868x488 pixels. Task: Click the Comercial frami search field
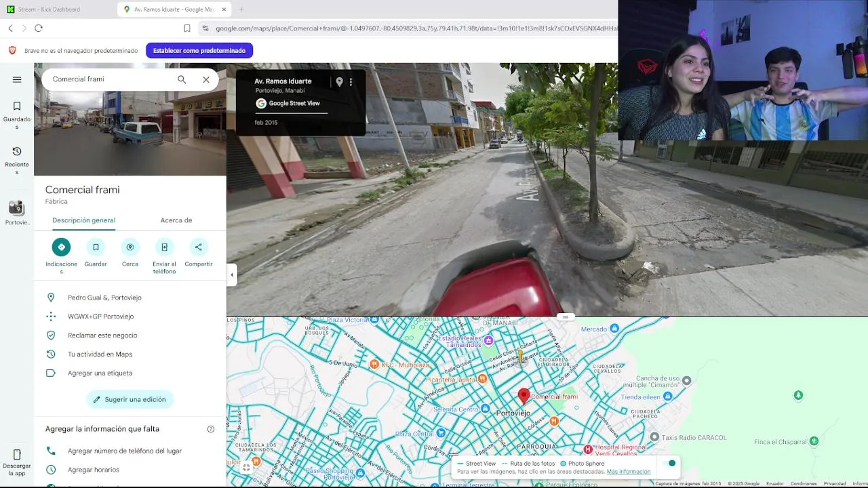tap(108, 79)
